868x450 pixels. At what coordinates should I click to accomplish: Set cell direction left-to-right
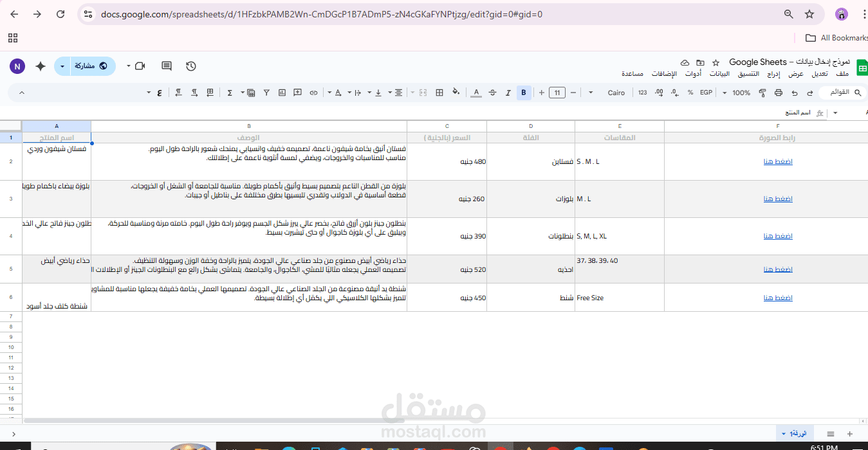point(194,93)
